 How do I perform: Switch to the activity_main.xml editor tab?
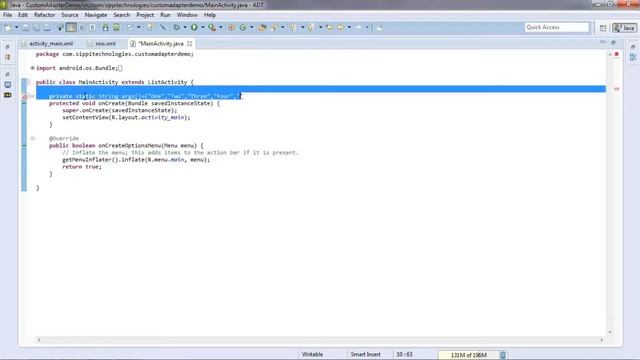click(47, 43)
